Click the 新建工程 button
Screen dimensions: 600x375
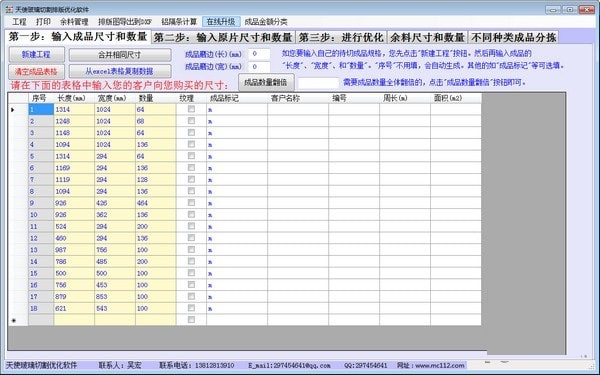tap(36, 55)
